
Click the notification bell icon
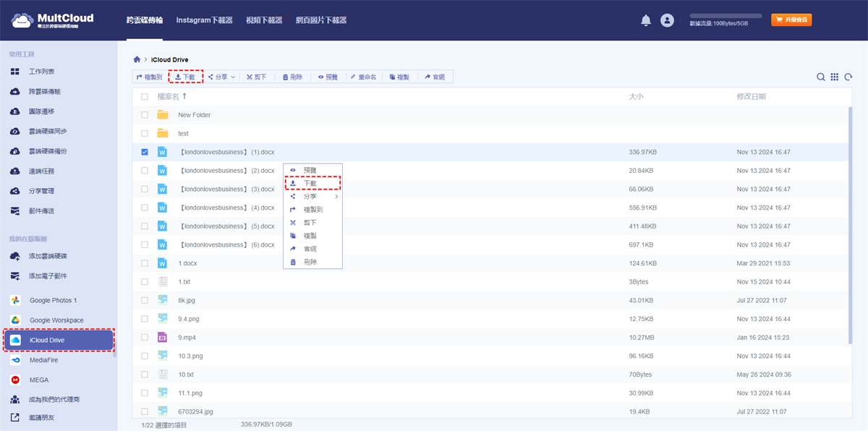click(646, 20)
